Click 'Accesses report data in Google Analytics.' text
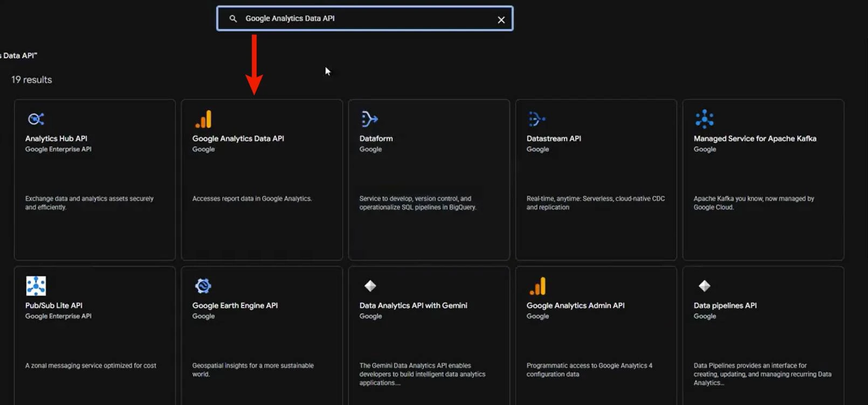The image size is (868, 405). 252,199
